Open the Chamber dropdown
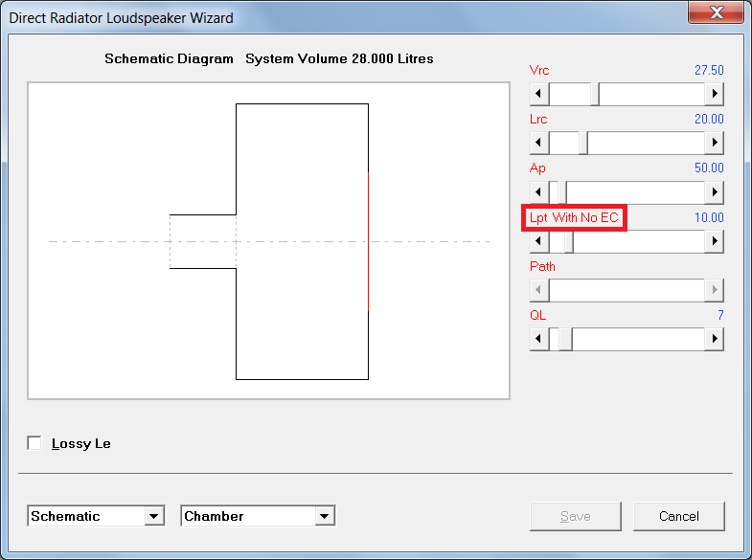Screen dimensions: 752x560 coord(325,516)
